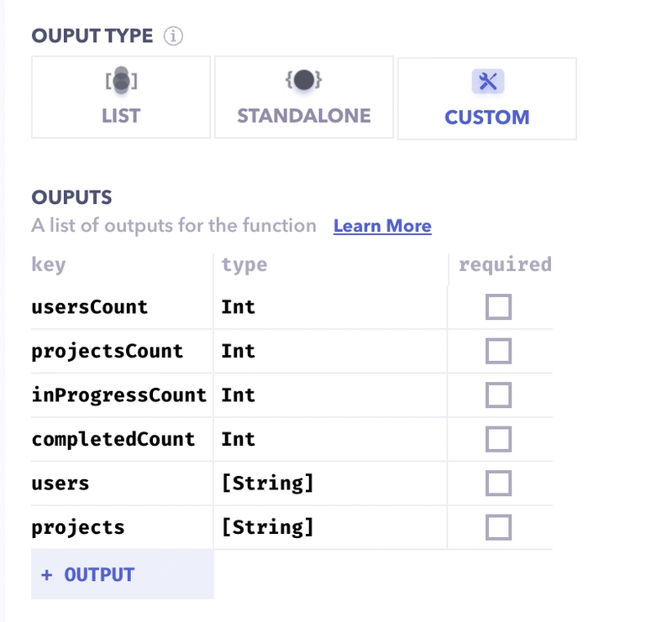
Task: Mark projectsCount as required
Action: point(498,351)
